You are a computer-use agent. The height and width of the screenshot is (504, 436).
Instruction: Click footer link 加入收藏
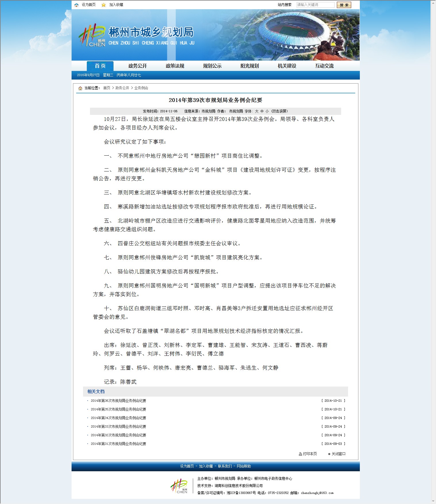click(206, 466)
